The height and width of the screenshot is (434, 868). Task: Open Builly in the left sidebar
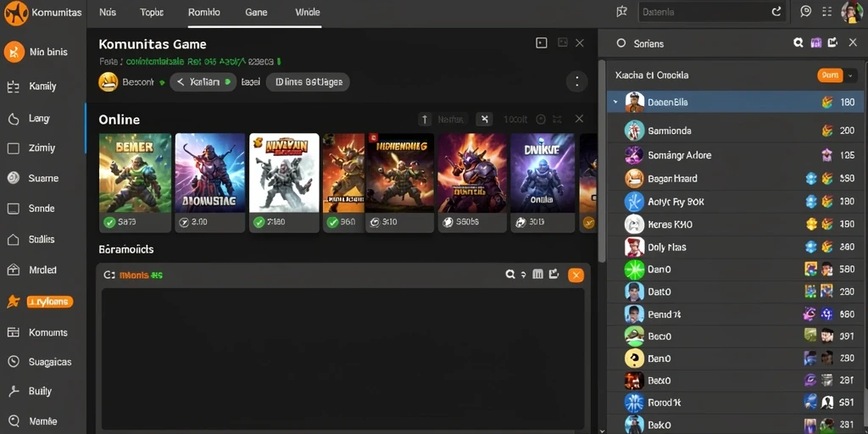pyautogui.click(x=40, y=392)
